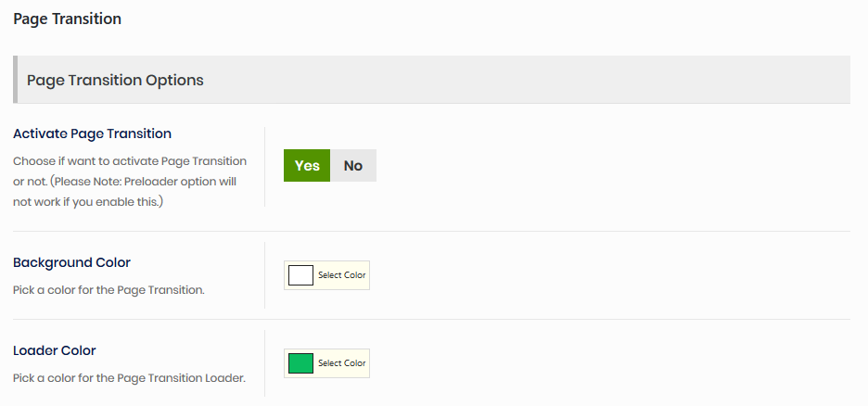Click the divider line above Loader Color

[431, 319]
